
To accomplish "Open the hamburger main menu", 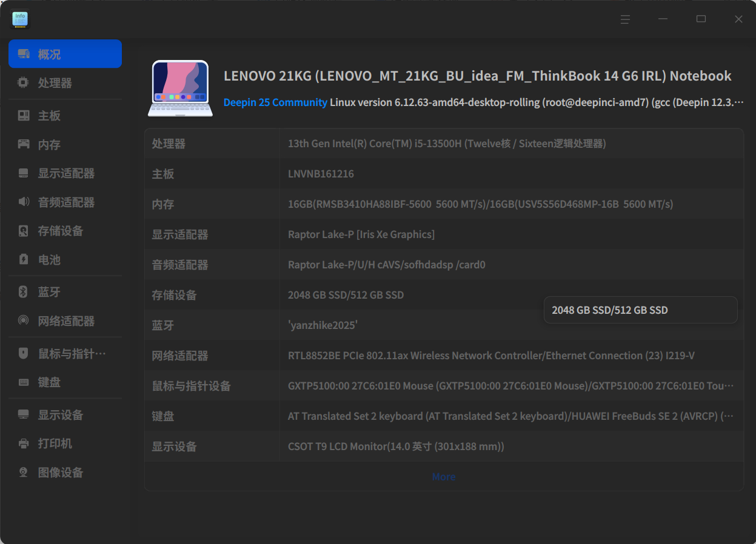I will (x=625, y=19).
